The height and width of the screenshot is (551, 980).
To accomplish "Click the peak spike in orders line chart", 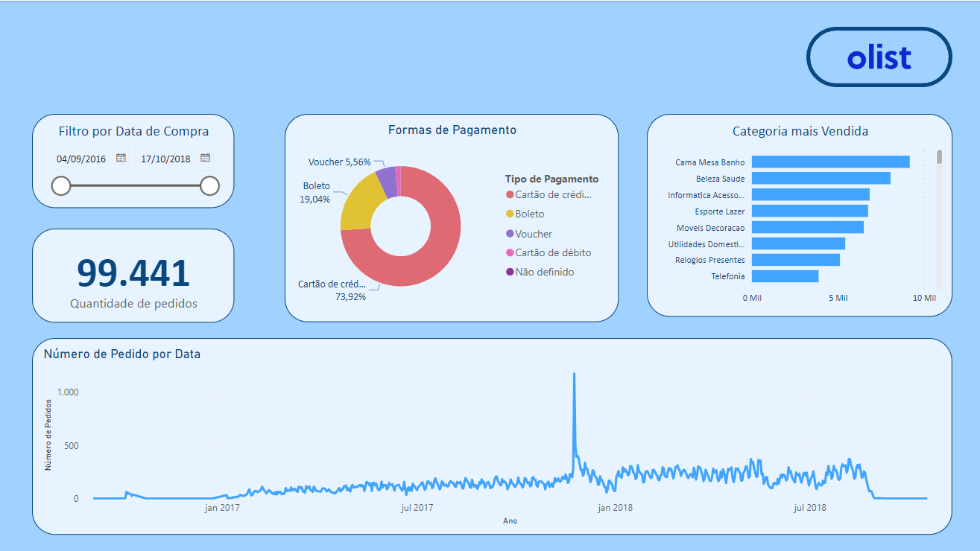I will [574, 375].
